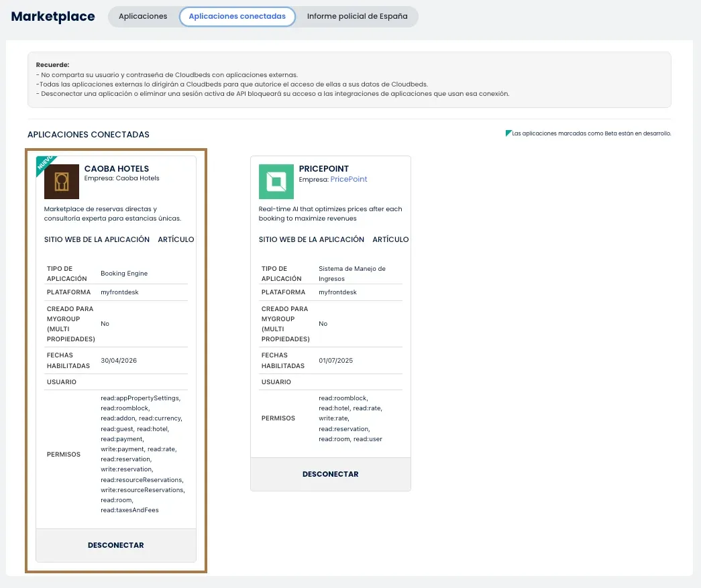Open PricePoint SITIO WEB DE LA APLICACIÓN
The image size is (701, 588).
[x=311, y=239]
